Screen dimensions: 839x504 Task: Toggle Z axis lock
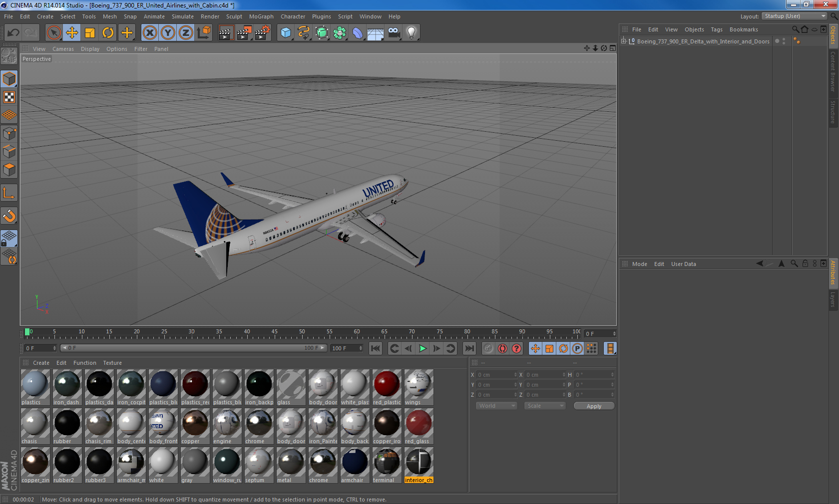186,33
